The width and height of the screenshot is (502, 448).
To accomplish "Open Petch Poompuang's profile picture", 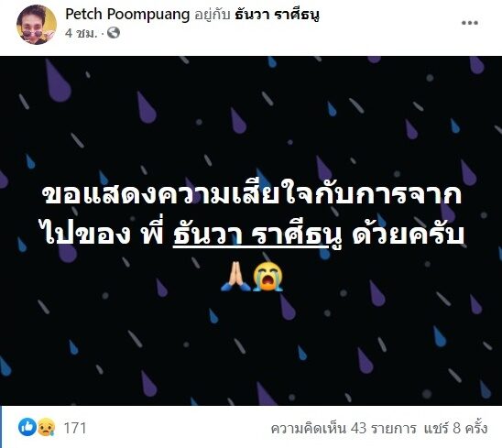I will point(37,25).
